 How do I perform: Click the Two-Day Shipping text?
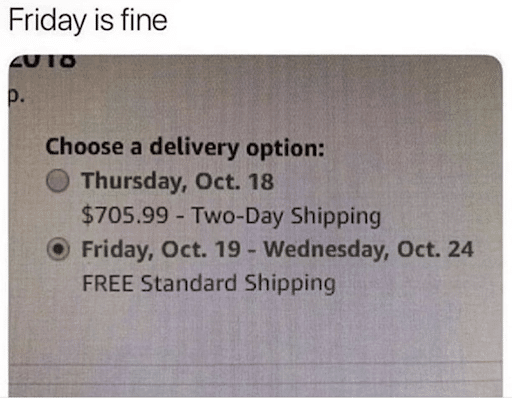(286, 216)
